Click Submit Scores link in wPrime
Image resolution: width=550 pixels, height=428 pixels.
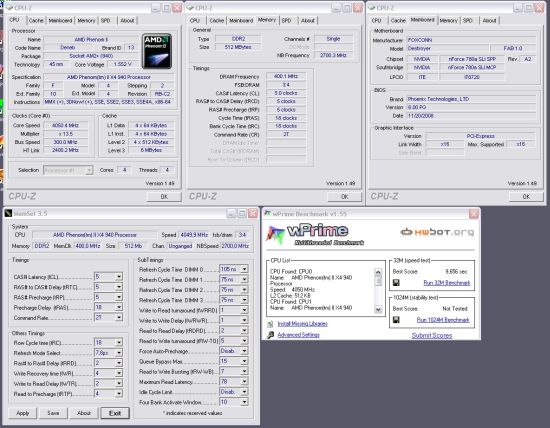432,335
